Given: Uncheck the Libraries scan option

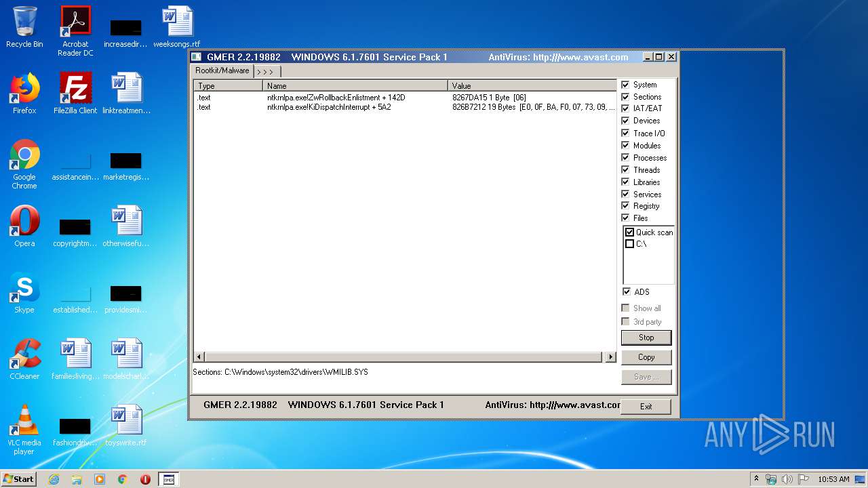Looking at the screenshot, I should (625, 182).
